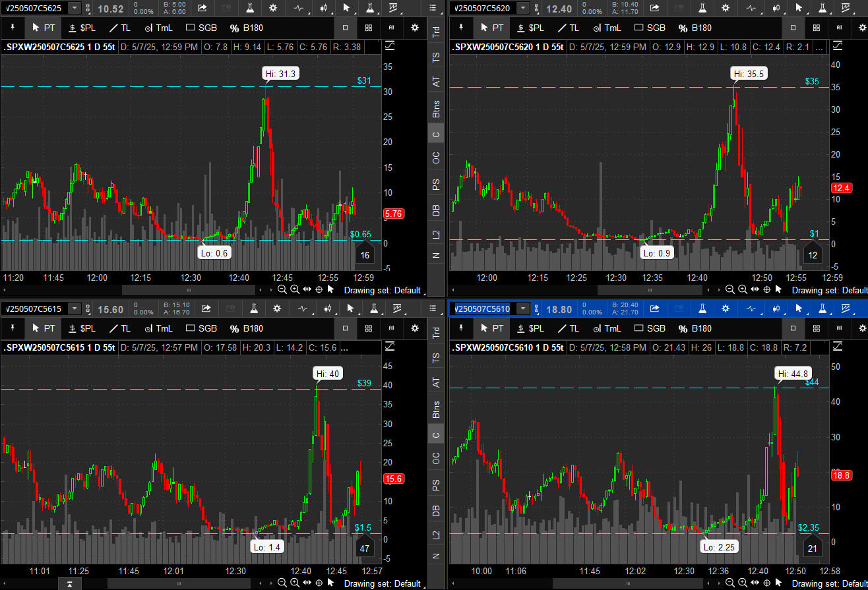Zoom in on the C5625 chart

point(294,289)
